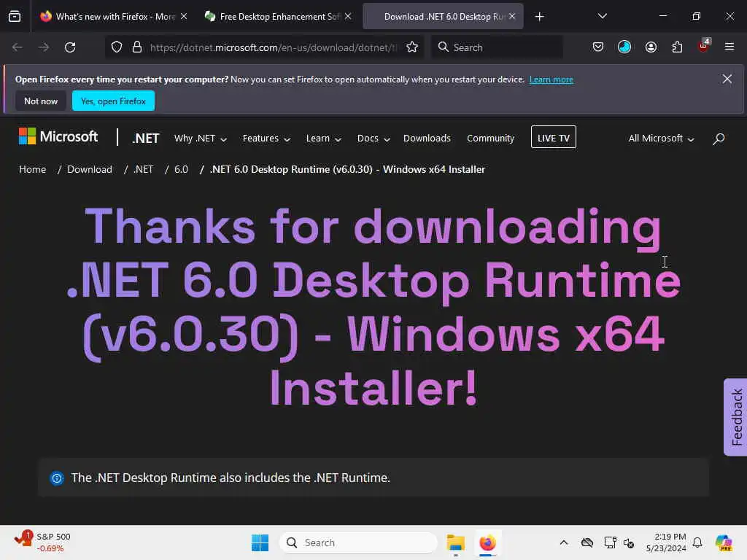Expand the All Microsoft menu

[661, 139]
